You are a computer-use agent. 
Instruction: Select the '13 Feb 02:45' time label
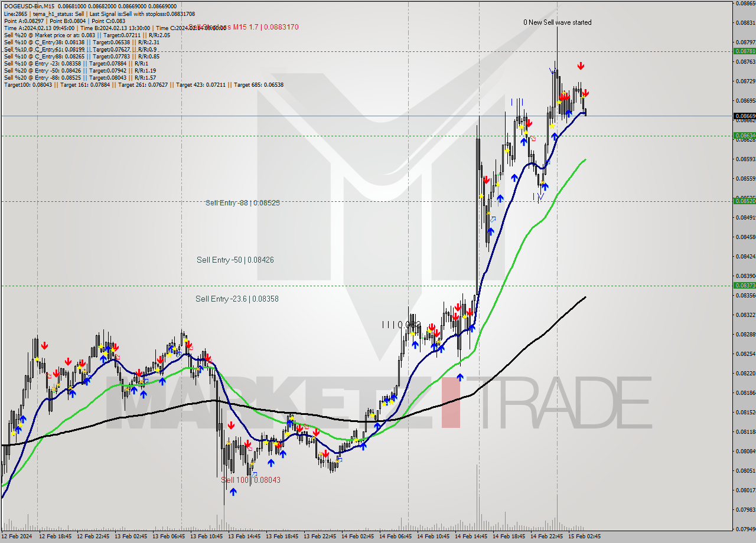pos(131,537)
